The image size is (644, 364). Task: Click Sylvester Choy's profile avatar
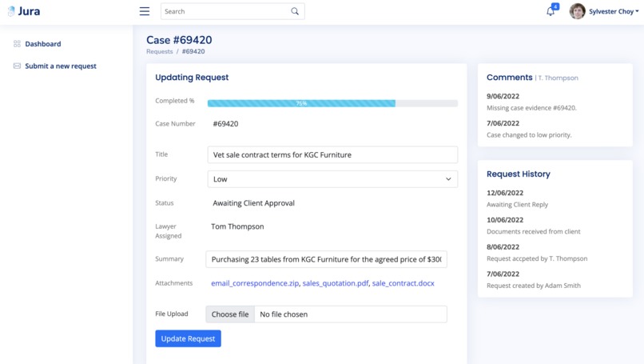click(577, 11)
